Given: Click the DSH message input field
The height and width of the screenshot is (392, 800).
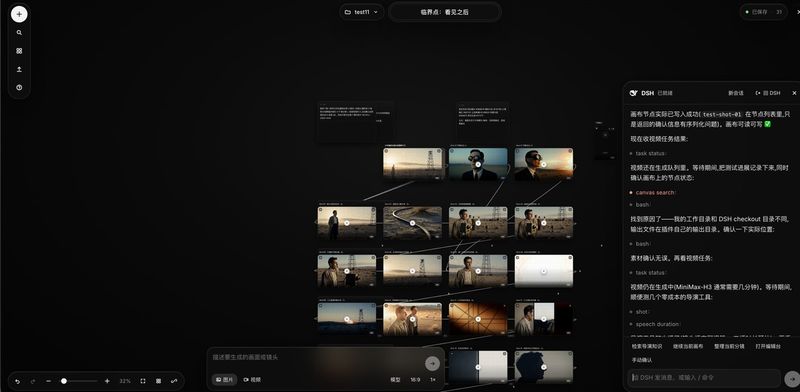Looking at the screenshot, I should (704, 378).
